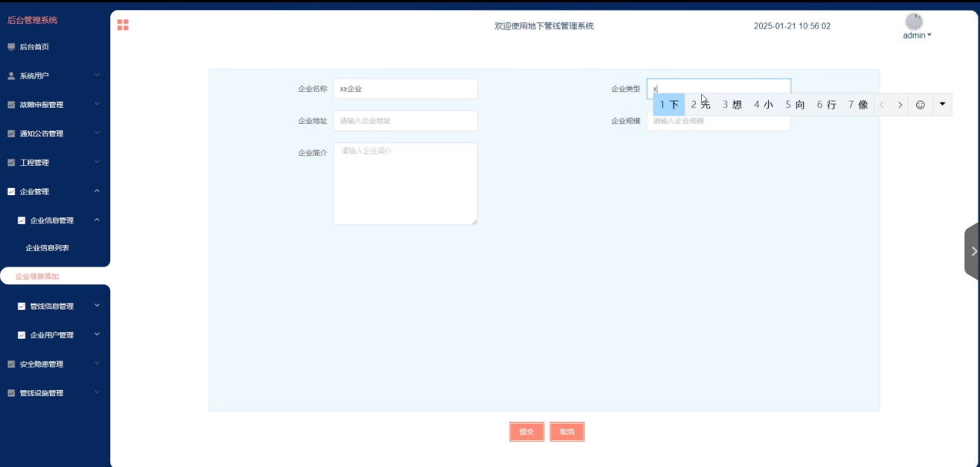Click the date time 2025-01-21 text

tap(792, 26)
